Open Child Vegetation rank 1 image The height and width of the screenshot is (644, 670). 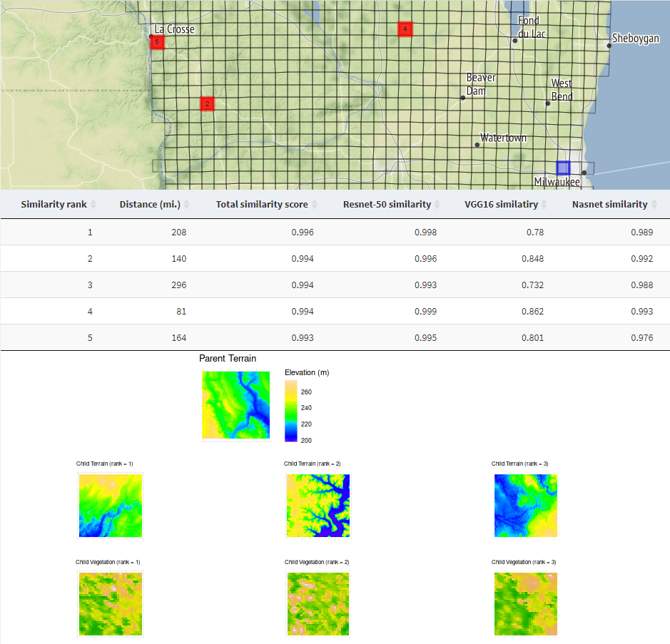[x=111, y=604]
